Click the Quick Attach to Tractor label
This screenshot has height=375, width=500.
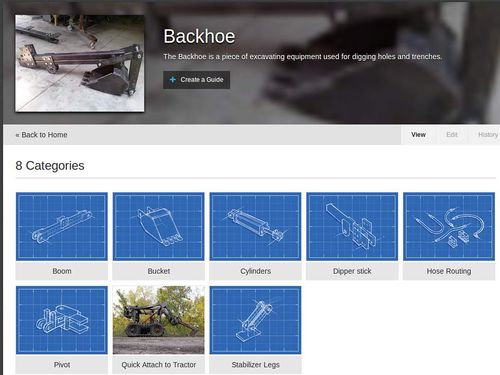[x=159, y=365]
